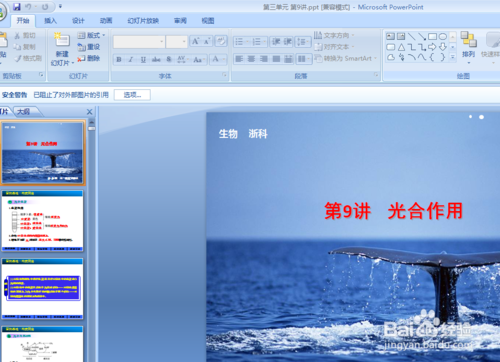Screen dimensions: 500x362
Task: Click the Save icon in quick access toolbar
Action: (17, 6)
